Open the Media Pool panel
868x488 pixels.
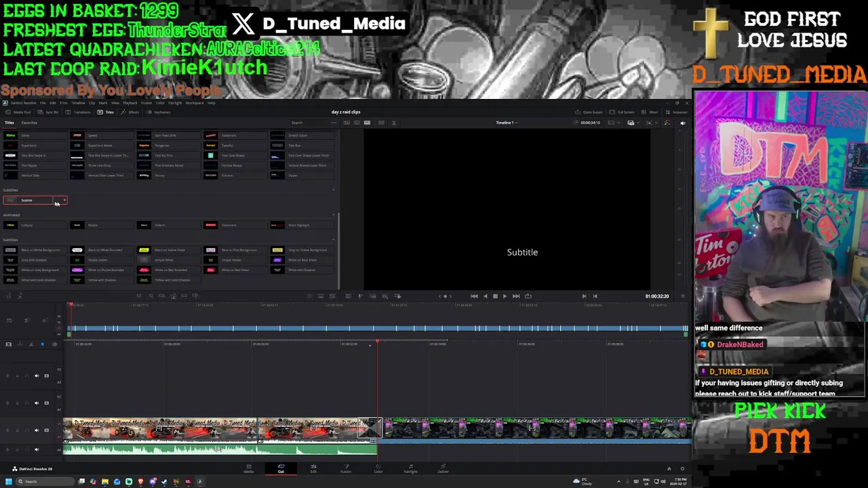pos(18,113)
